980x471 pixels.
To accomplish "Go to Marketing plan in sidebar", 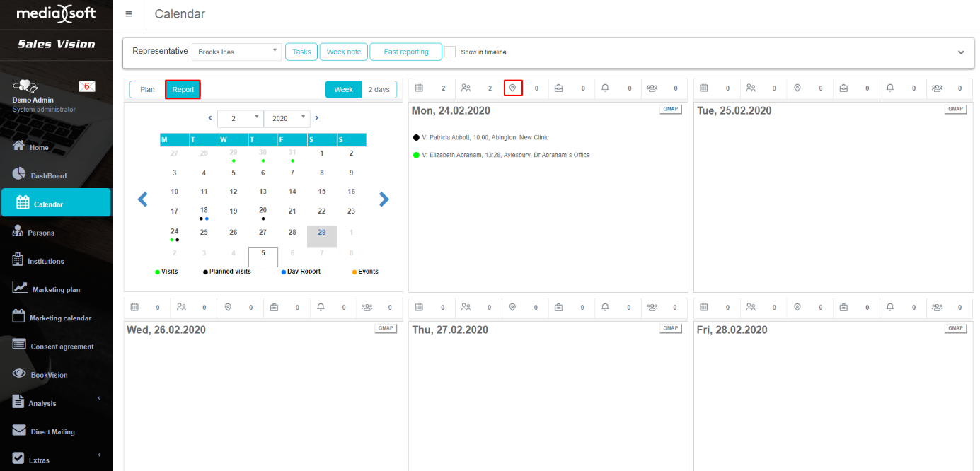I will 56,289.
